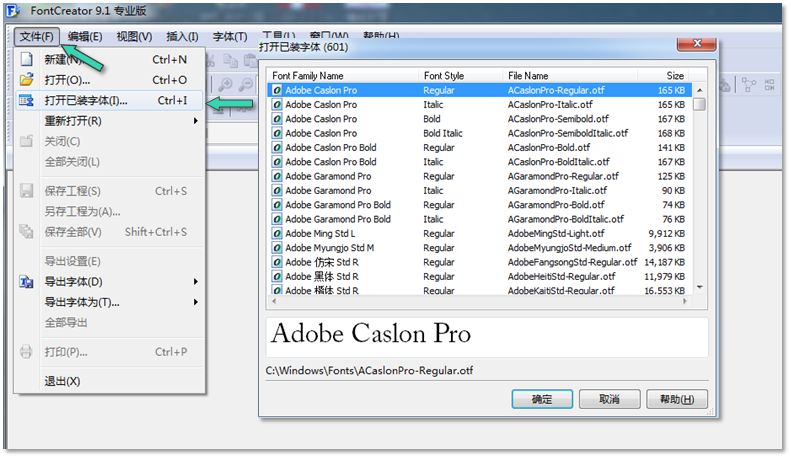Click the font path C:\Windows\Fonts text
Image resolution: width=791 pixels, height=458 pixels.
click(x=369, y=371)
